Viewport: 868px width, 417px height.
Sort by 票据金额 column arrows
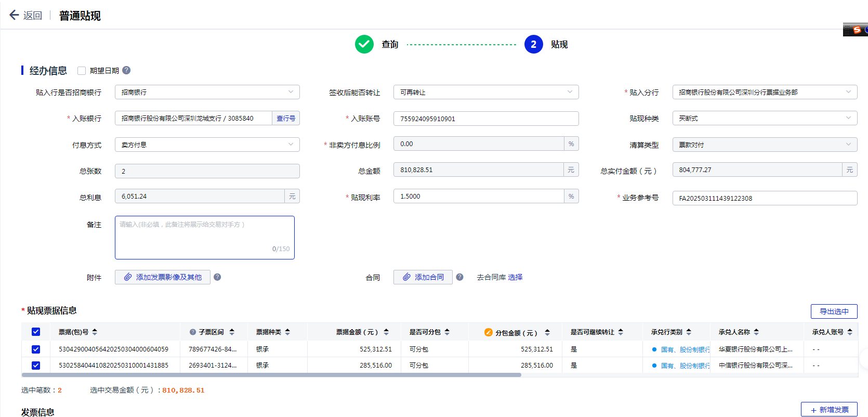click(386, 332)
